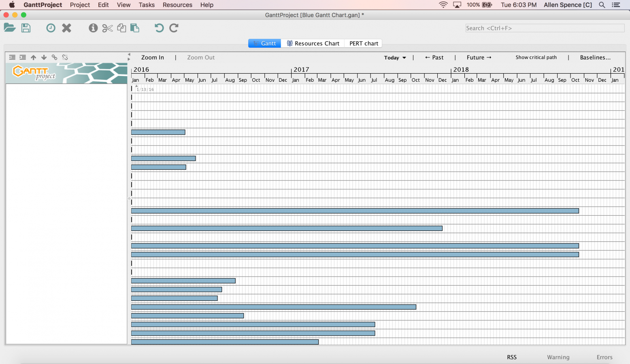
Task: Switch to the Resources Chart tab
Action: (x=313, y=43)
